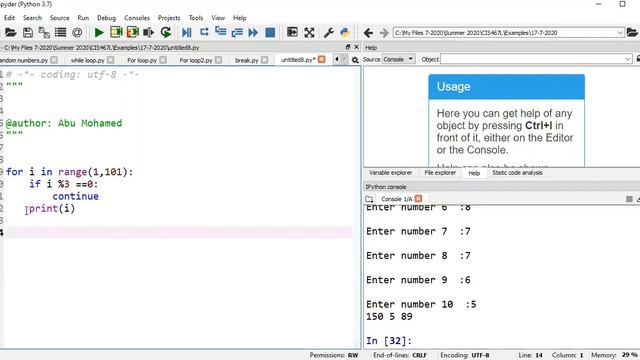Close the For loop.py tab
Image resolution: width=640 pixels, height=360 pixels.
(163, 60)
